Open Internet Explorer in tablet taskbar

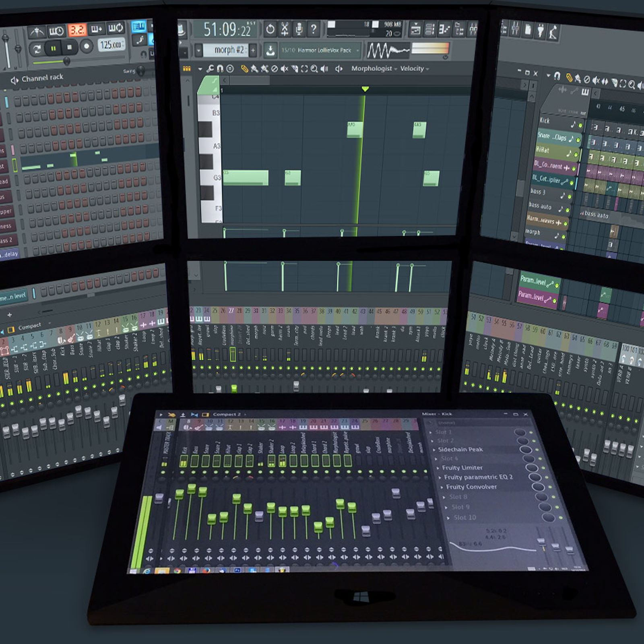point(147,571)
